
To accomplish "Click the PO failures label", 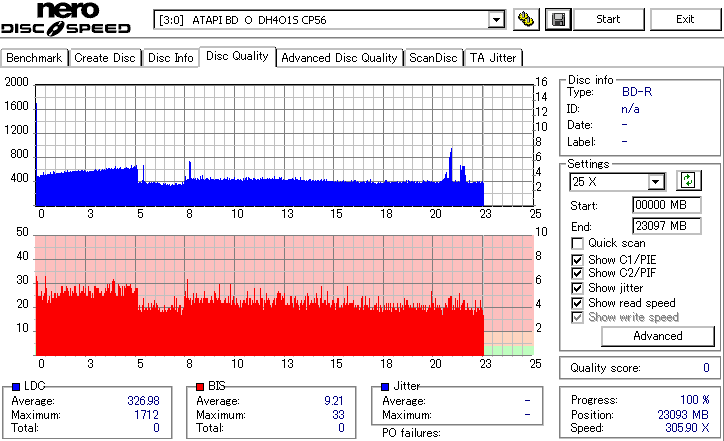I will click(x=411, y=433).
